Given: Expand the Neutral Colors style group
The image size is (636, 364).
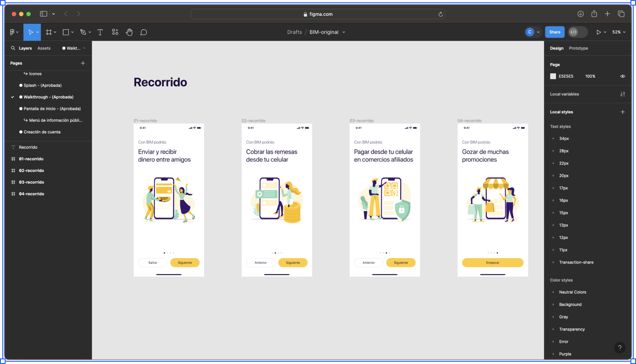Looking at the screenshot, I should point(553,292).
